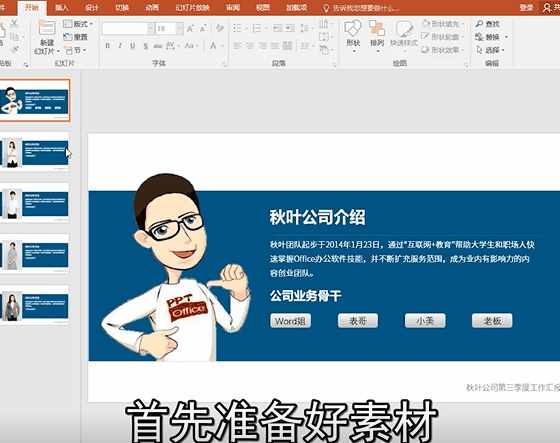Screen dimensions: 560x443
Task: Click the Tell Me search box
Action: tap(361, 8)
